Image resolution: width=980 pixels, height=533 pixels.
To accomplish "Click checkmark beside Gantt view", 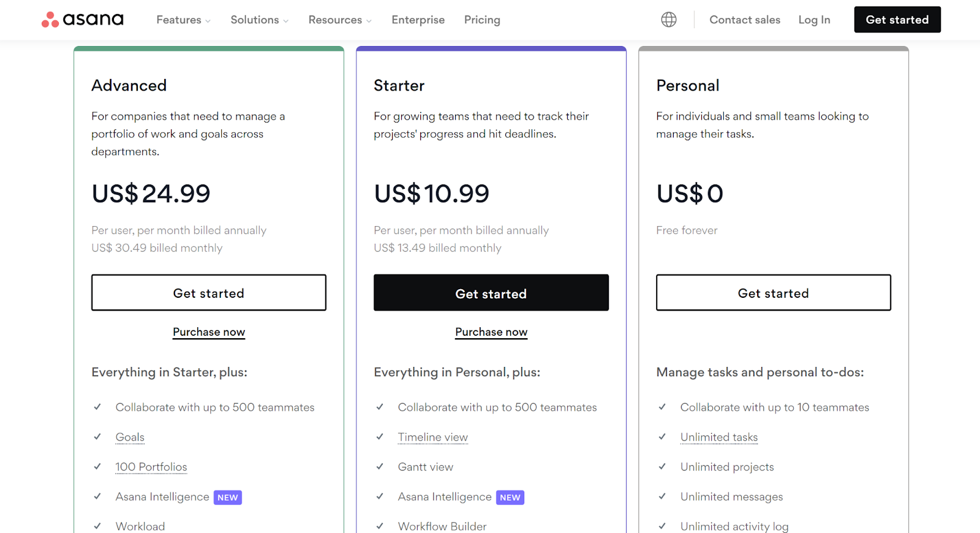I will [380, 467].
